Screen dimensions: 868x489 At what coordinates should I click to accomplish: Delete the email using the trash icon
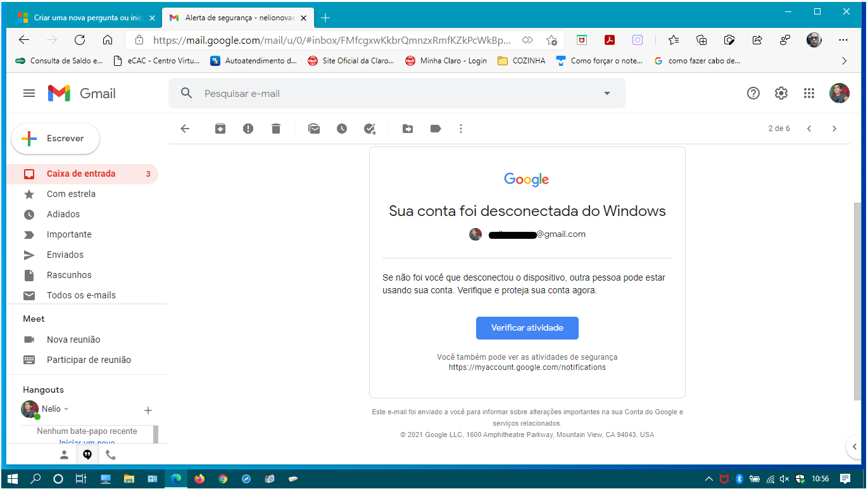tap(276, 129)
